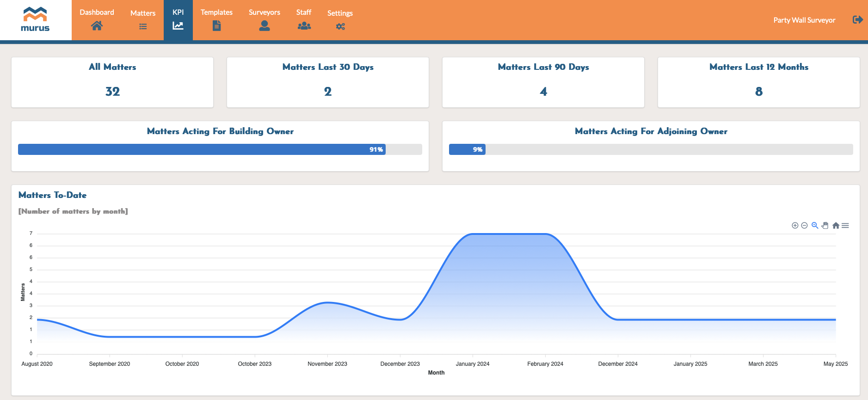Viewport: 868px width, 400px height.
Task: Click the Matters Acting For Adjoining Owner heading
Action: pyautogui.click(x=651, y=131)
